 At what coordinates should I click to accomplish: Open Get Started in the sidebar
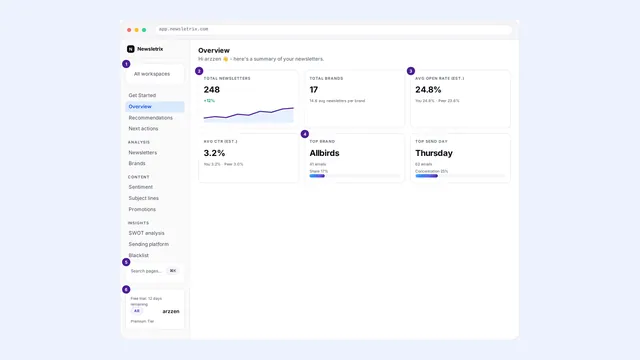point(142,95)
